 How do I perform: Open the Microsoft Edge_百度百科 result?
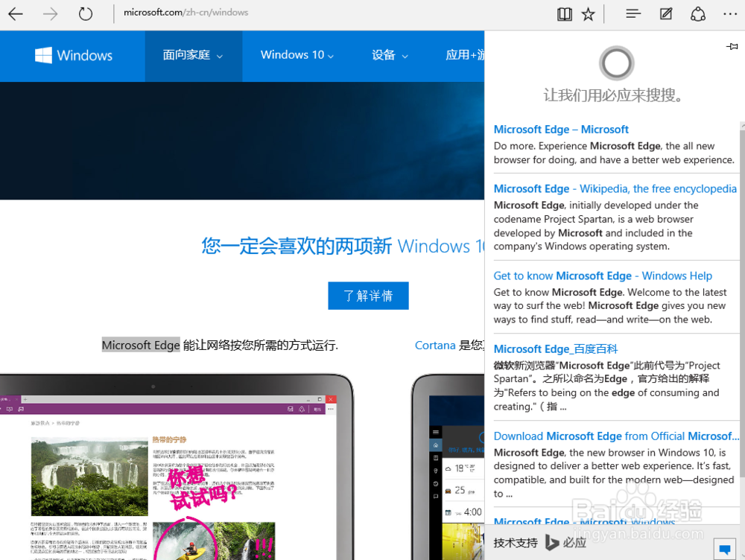(556, 349)
